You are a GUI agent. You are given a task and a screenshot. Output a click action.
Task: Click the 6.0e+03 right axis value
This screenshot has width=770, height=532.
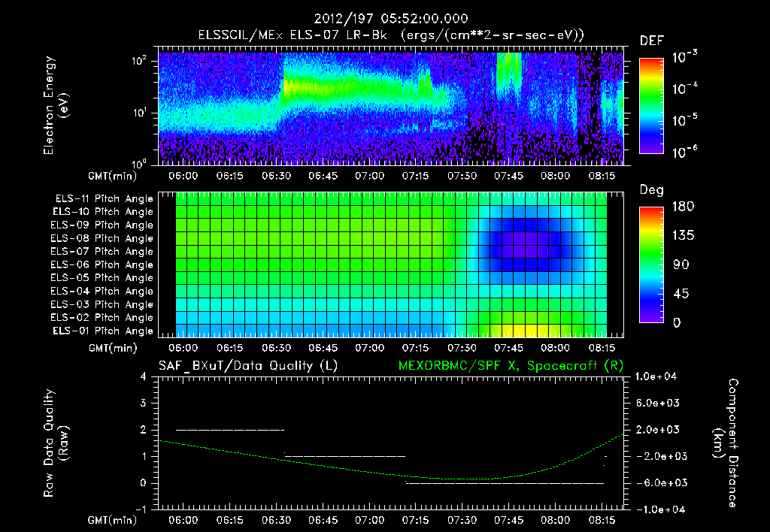pyautogui.click(x=658, y=404)
